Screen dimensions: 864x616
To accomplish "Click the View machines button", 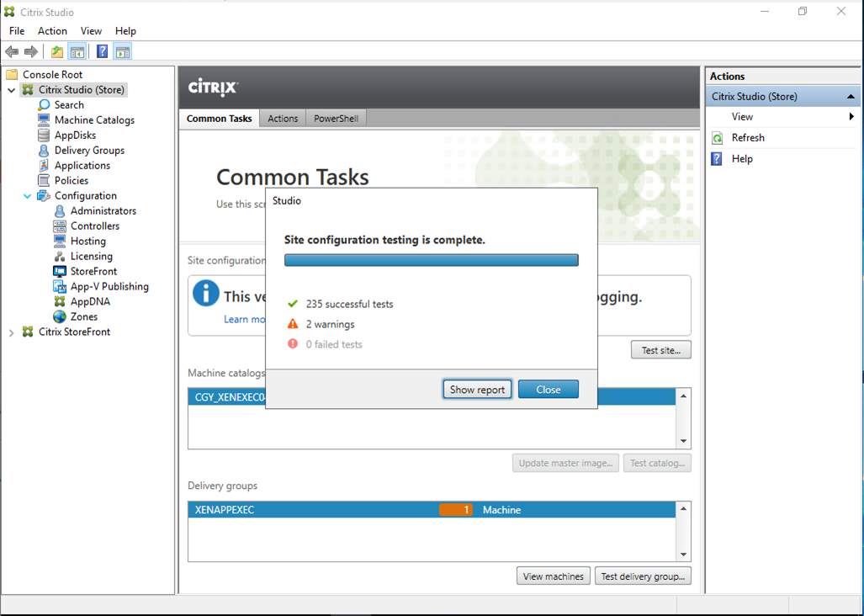I will [x=554, y=576].
